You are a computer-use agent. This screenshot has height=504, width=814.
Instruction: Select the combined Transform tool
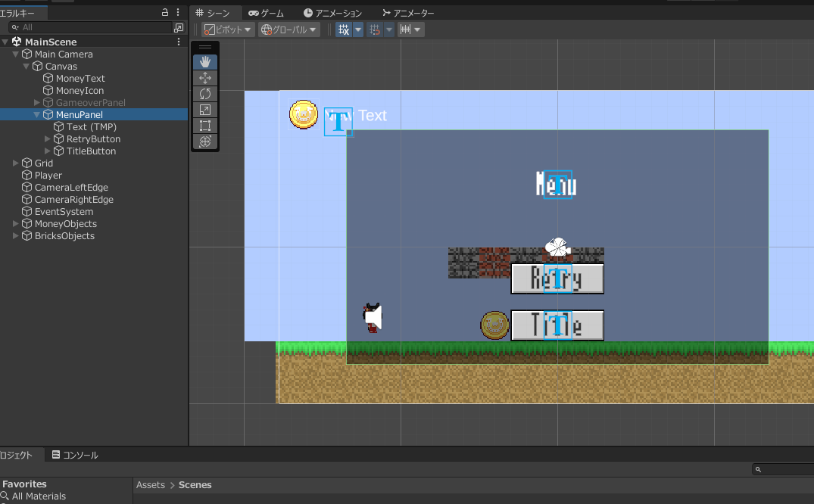(x=205, y=142)
